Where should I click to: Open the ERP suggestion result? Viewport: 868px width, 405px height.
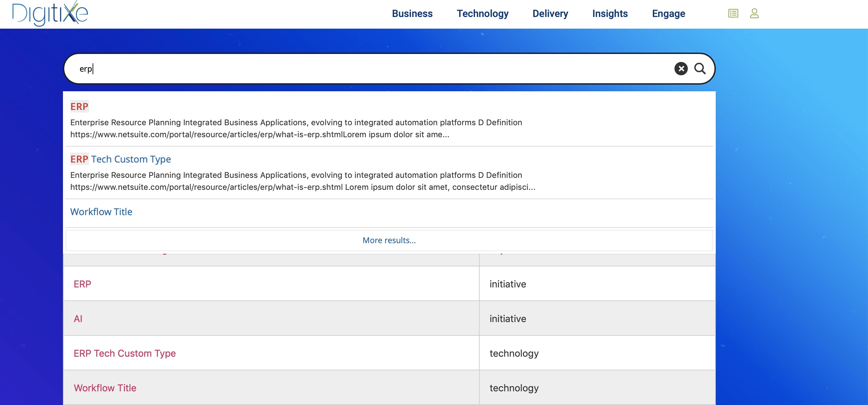point(79,107)
